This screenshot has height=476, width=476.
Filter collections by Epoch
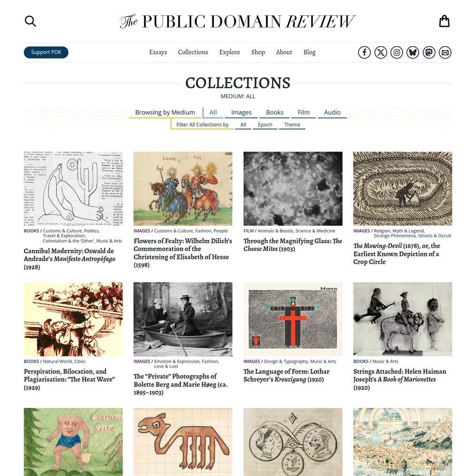265,124
